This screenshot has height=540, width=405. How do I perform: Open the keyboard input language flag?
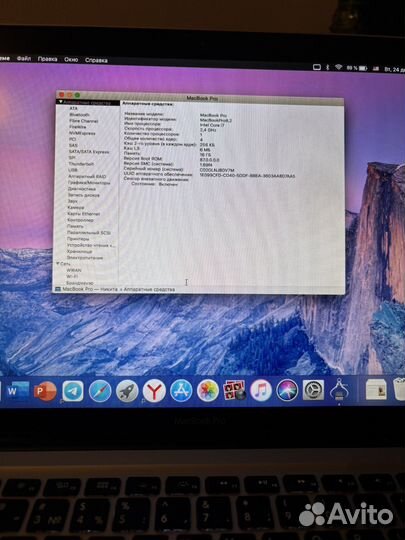click(x=376, y=69)
